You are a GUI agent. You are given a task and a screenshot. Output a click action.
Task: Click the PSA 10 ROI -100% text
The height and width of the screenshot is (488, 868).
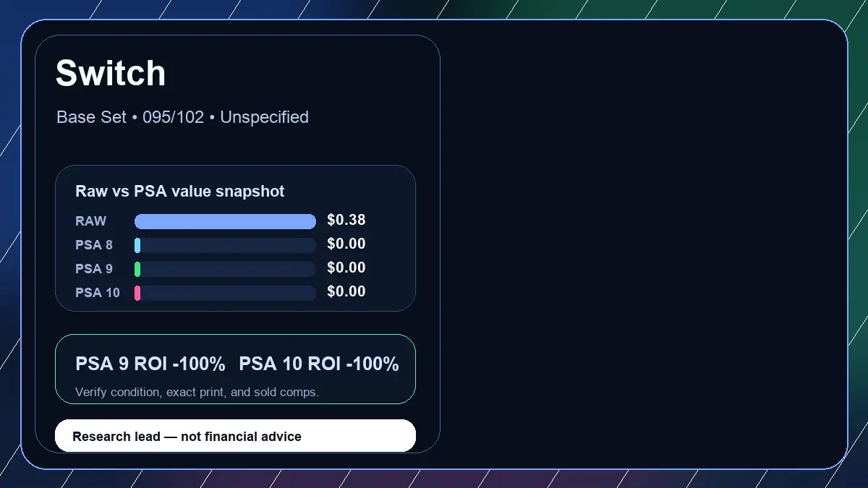coord(319,364)
